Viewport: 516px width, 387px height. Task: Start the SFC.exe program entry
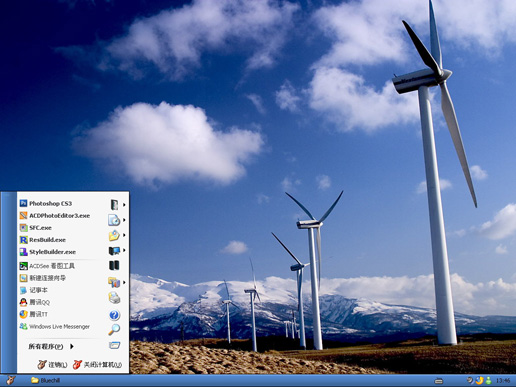[36, 228]
